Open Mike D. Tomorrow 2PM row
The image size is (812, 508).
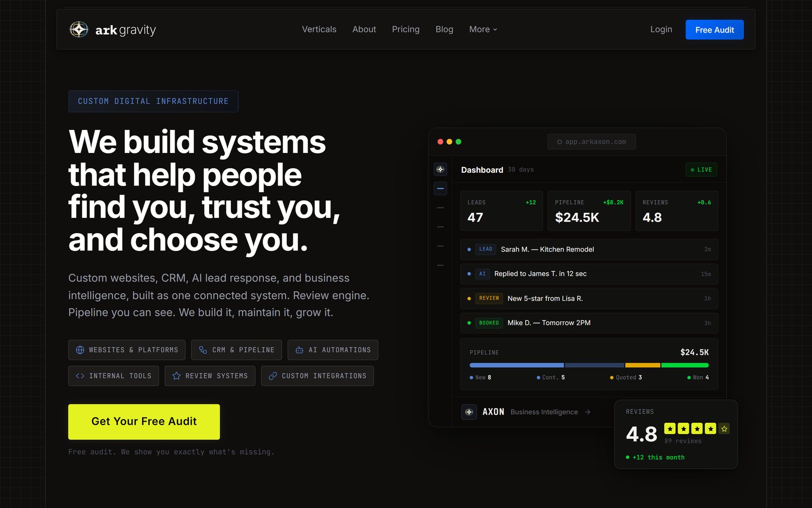(x=589, y=323)
